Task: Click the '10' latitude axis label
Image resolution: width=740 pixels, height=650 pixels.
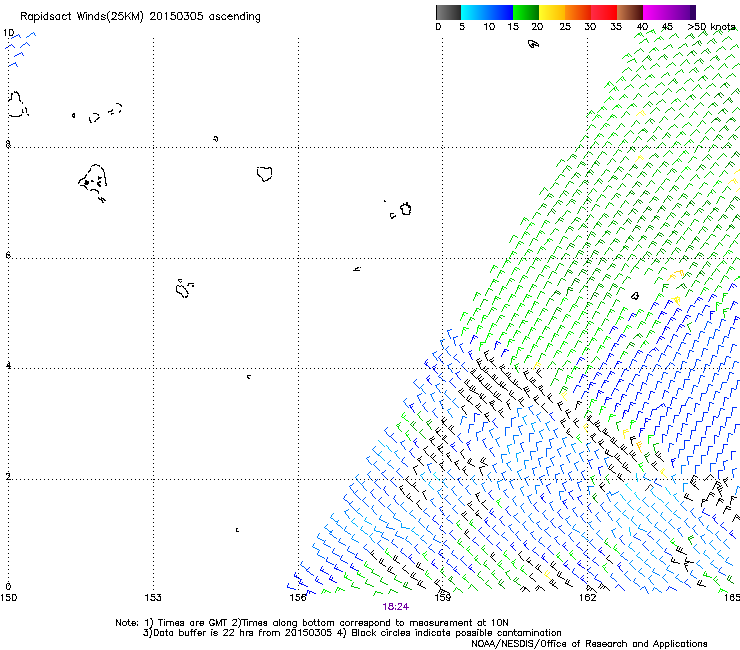Action: point(8,33)
